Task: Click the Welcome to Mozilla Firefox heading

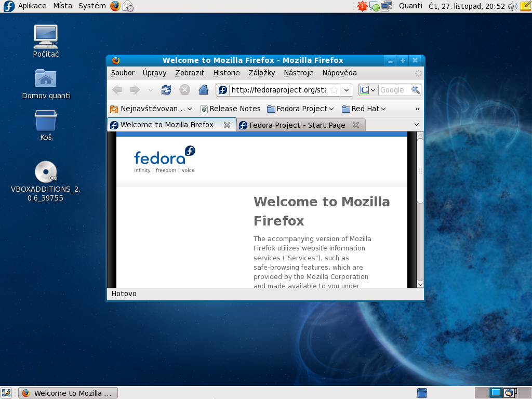Action: coord(322,211)
